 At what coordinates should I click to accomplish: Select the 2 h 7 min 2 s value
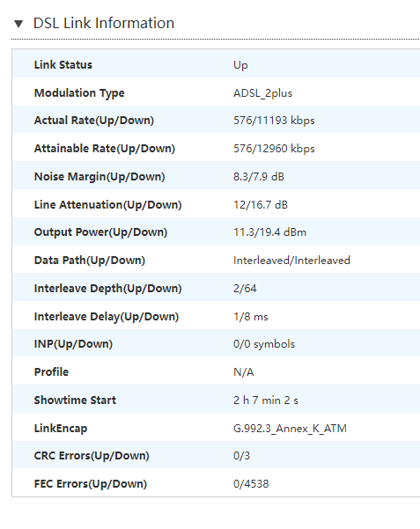click(x=266, y=400)
